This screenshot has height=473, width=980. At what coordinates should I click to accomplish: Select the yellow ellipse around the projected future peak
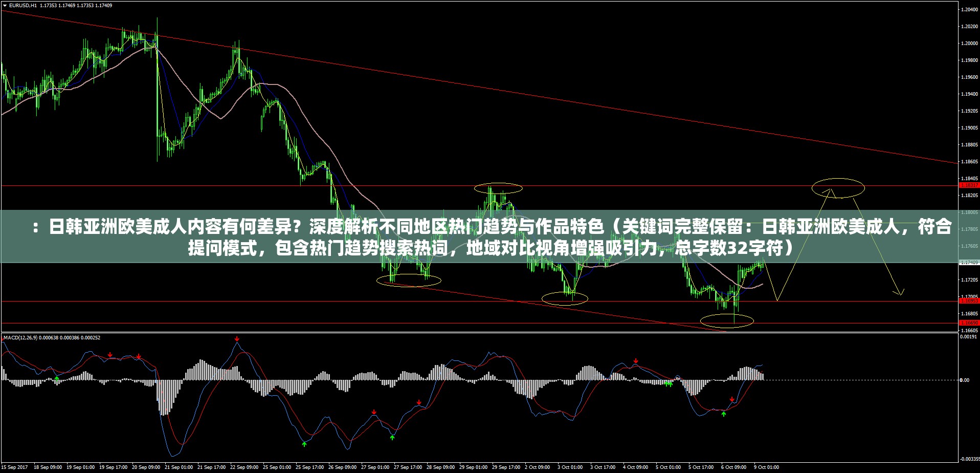[838, 188]
